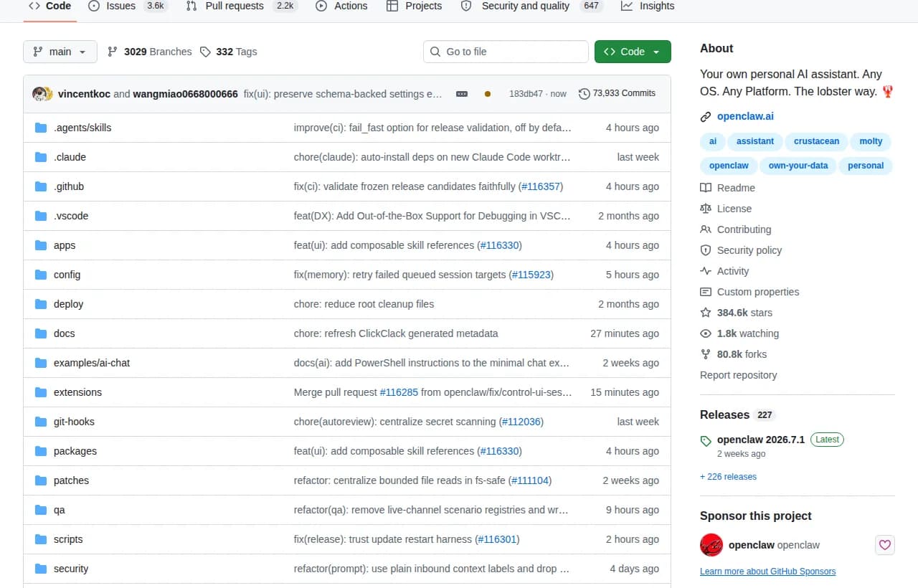Screen dimensions: 918x588
Task: Open the Readme link
Action: (x=727, y=188)
